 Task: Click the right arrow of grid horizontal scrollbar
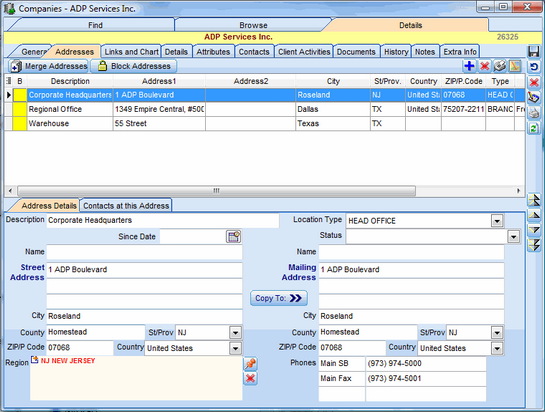[518, 191]
